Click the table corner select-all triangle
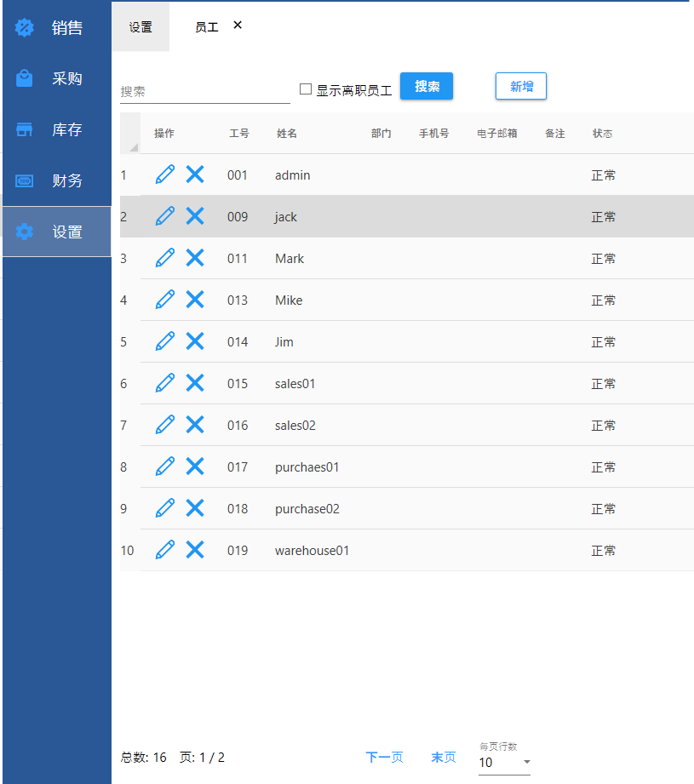This screenshot has height=784, width=694. click(x=131, y=145)
